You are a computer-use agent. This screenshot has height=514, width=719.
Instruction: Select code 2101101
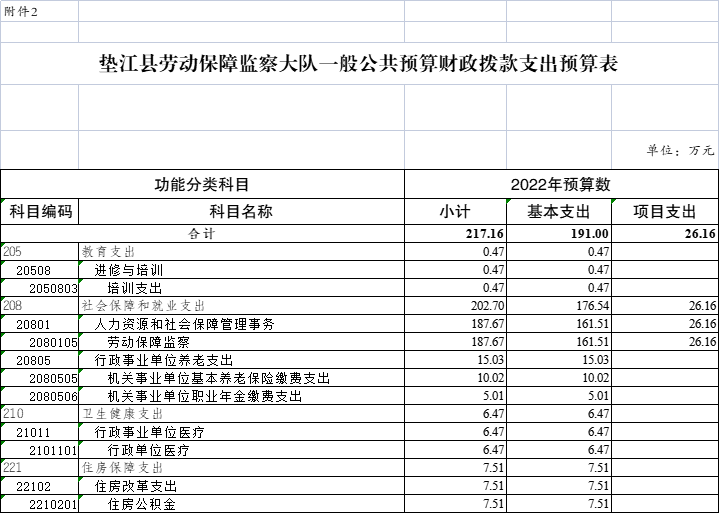pyautogui.click(x=40, y=449)
